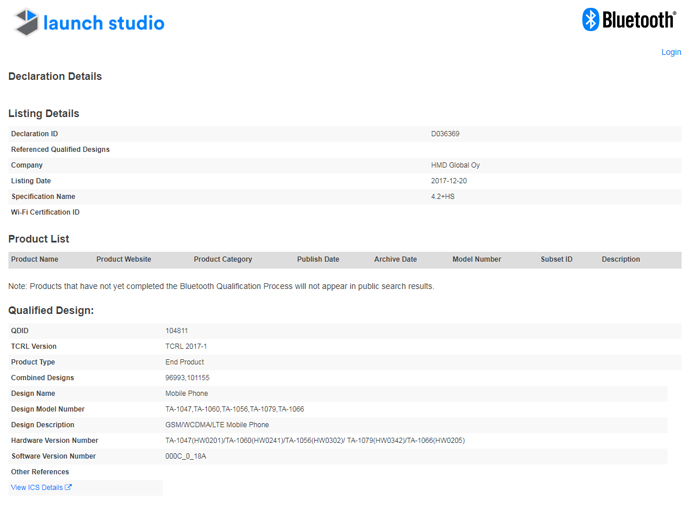Click the Archive Date column header

tap(396, 259)
